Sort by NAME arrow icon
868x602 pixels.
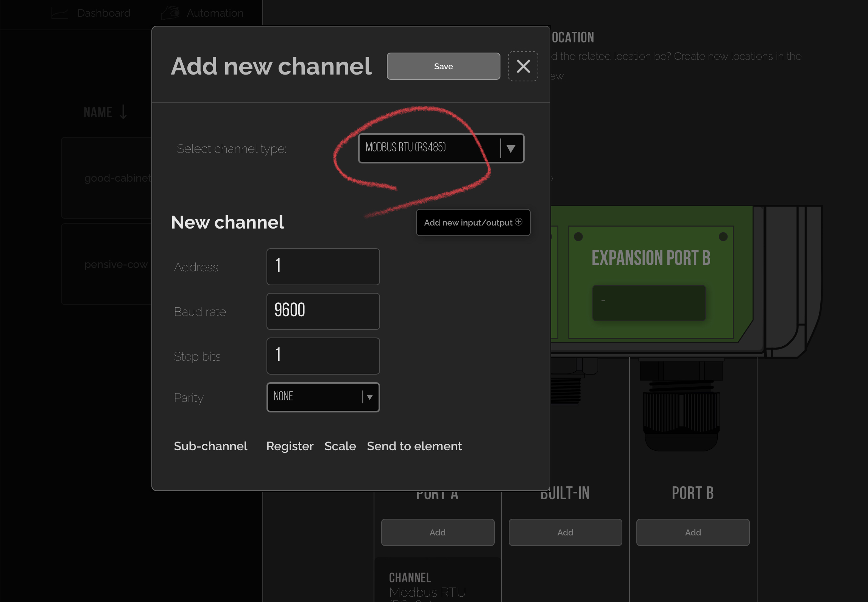[x=123, y=112]
